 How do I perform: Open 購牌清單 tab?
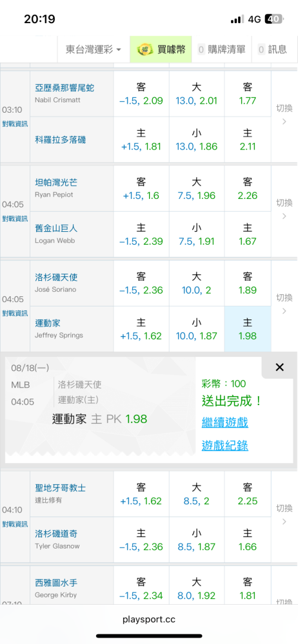tap(222, 50)
